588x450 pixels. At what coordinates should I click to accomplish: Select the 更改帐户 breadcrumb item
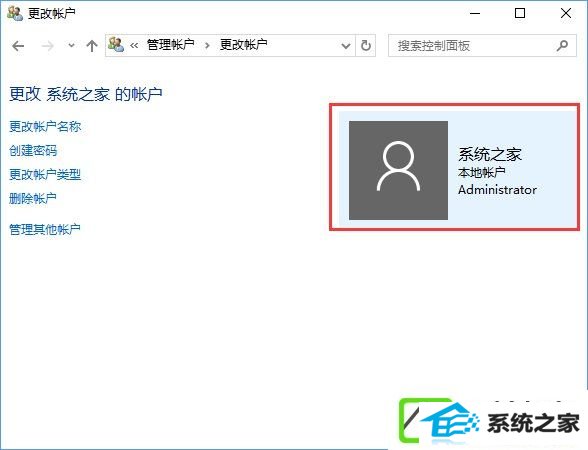click(x=243, y=45)
